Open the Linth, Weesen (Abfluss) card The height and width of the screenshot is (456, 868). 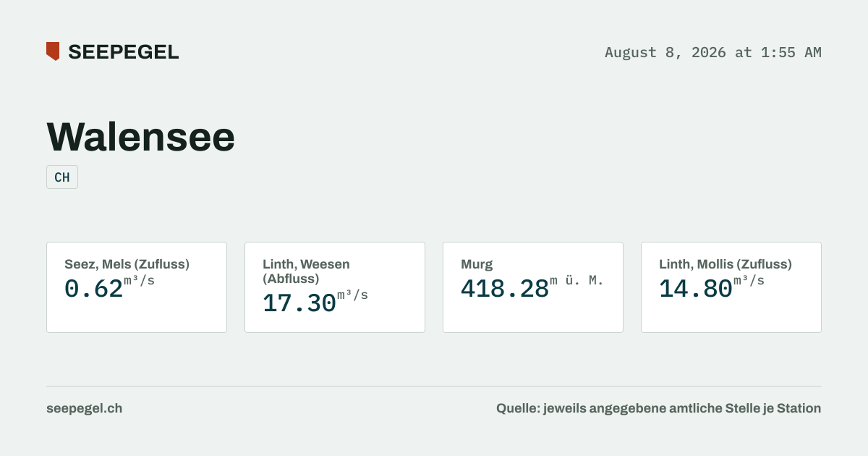click(x=335, y=287)
